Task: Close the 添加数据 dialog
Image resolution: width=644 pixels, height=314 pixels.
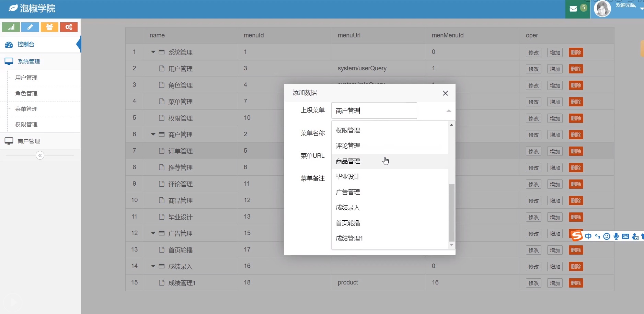Action: pos(445,93)
